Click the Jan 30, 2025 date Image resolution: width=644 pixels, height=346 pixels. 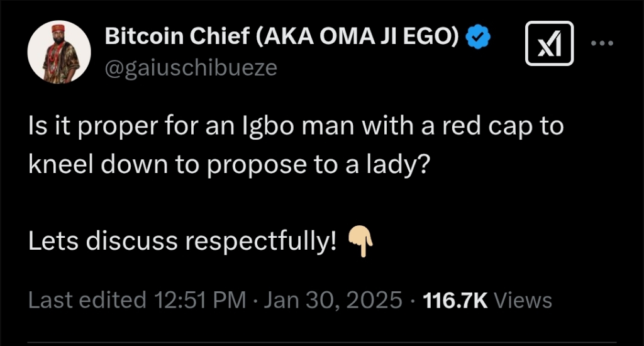[333, 300]
